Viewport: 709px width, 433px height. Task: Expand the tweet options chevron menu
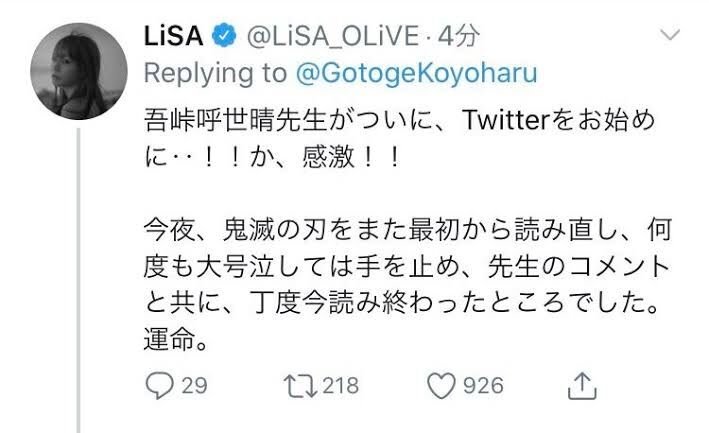pos(670,34)
